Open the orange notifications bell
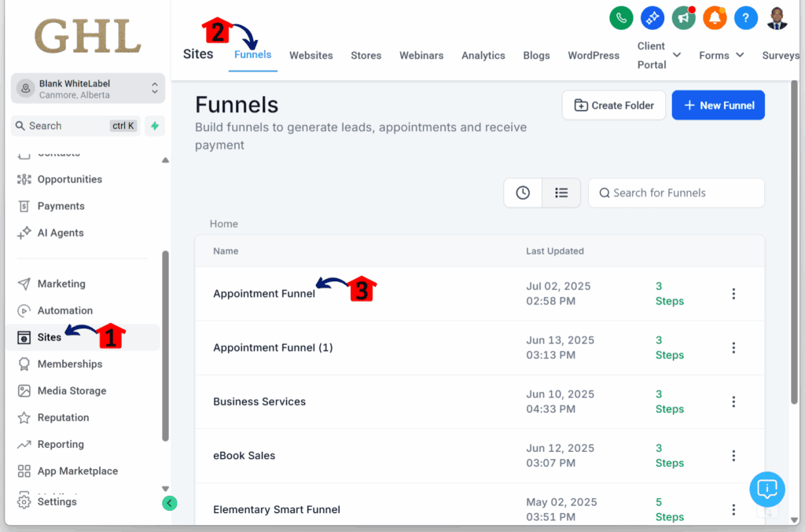Screen dimensions: 805x532 pos(715,18)
